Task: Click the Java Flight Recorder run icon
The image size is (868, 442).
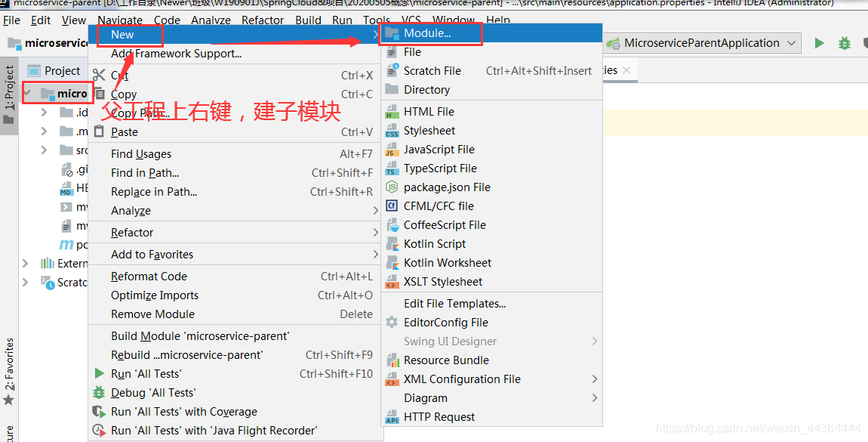Action: tap(99, 431)
